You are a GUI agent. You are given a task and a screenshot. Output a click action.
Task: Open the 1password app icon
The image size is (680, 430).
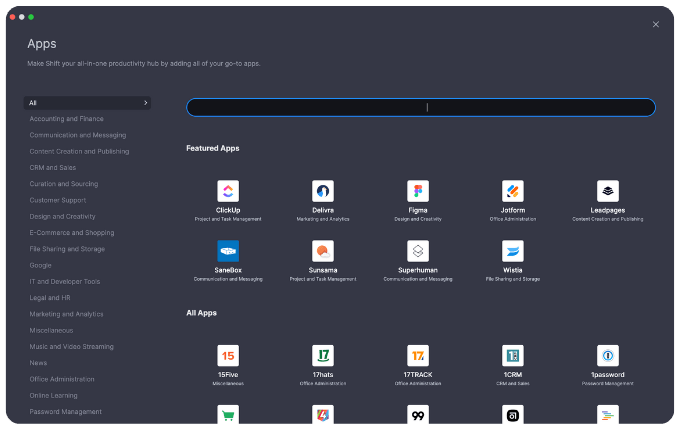607,356
